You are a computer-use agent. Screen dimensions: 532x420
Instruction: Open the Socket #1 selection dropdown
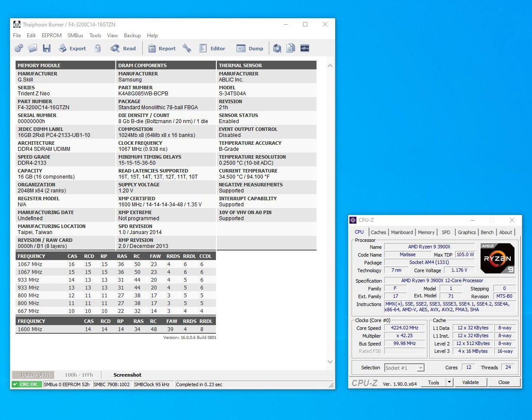click(404, 368)
